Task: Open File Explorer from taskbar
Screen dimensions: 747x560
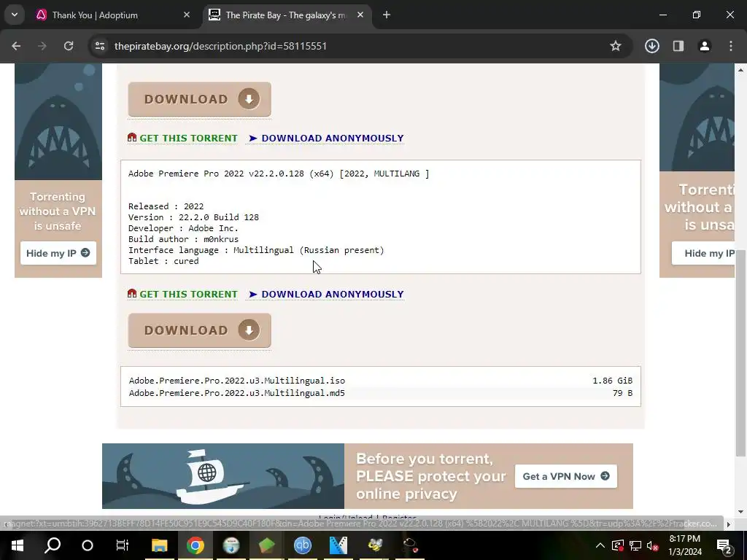Action: [159, 545]
